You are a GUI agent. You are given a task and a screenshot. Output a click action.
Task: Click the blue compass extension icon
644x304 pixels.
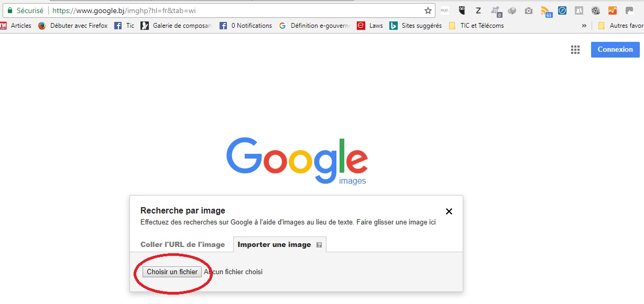pyautogui.click(x=562, y=10)
